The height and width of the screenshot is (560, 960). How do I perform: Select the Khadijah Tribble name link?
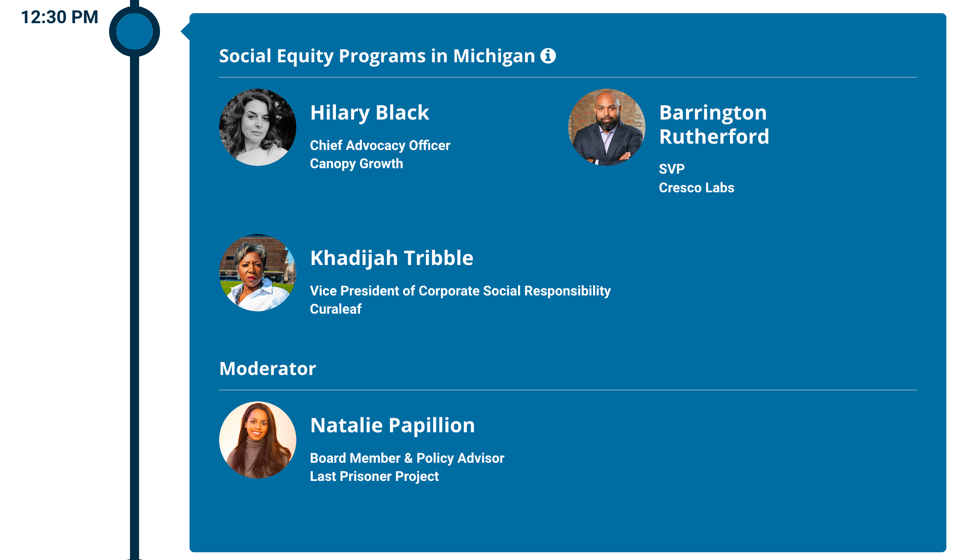coord(392,258)
